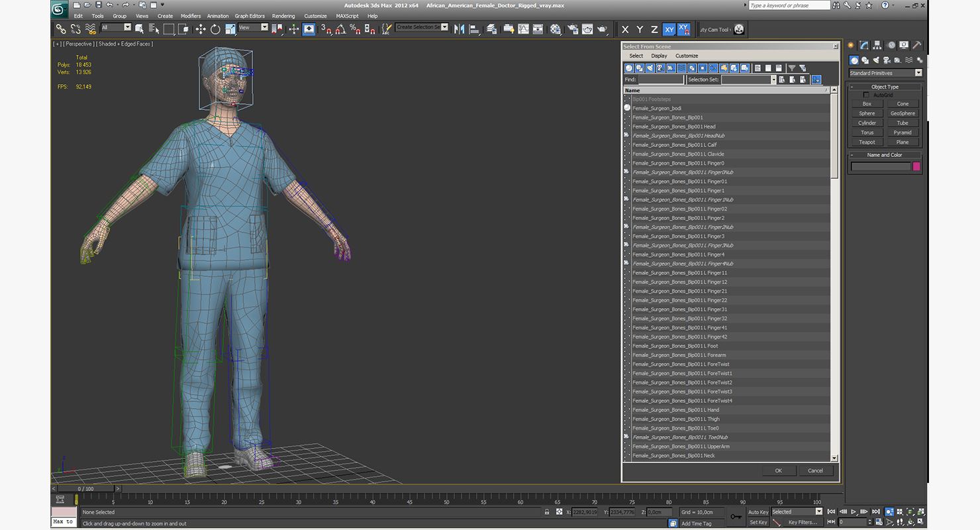
Task: Toggle Spinner Snap in main toolbar
Action: (369, 29)
